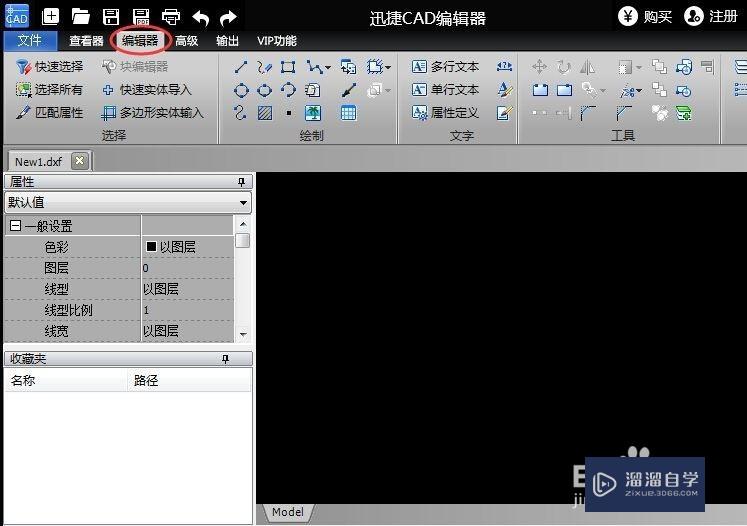
Task: Open the text style brush icon
Action: [504, 90]
